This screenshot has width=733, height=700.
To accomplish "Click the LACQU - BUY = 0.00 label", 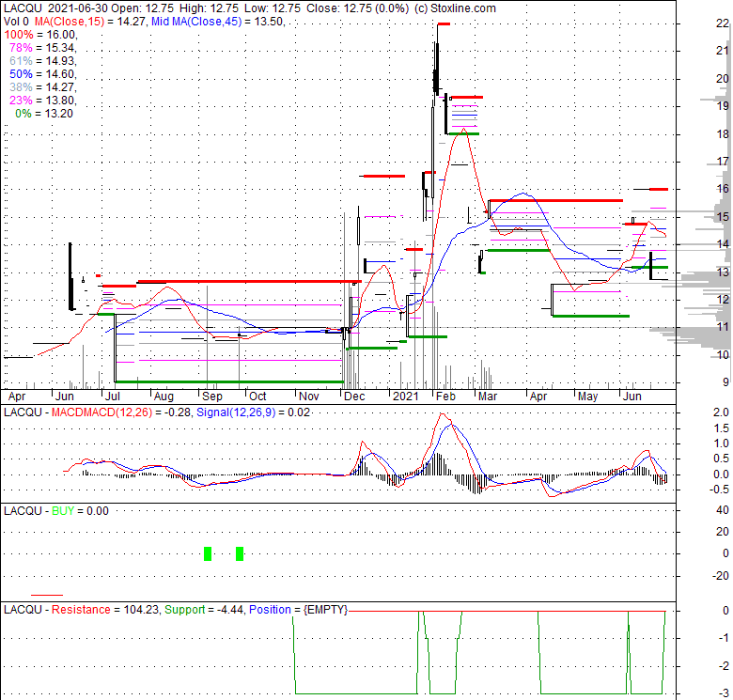I will (x=56, y=511).
